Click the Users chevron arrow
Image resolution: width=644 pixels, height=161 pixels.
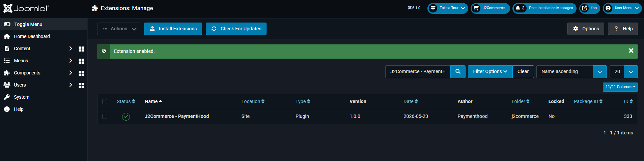(71, 85)
